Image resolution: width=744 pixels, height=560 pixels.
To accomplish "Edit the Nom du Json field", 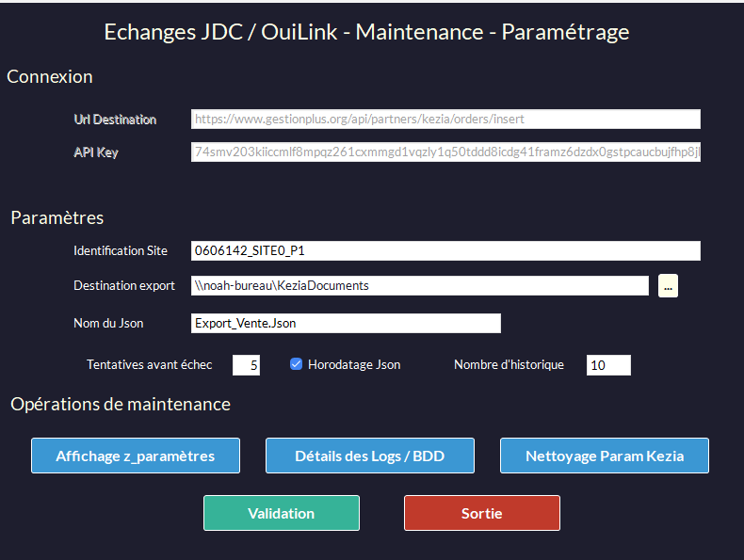I will pyautogui.click(x=345, y=323).
